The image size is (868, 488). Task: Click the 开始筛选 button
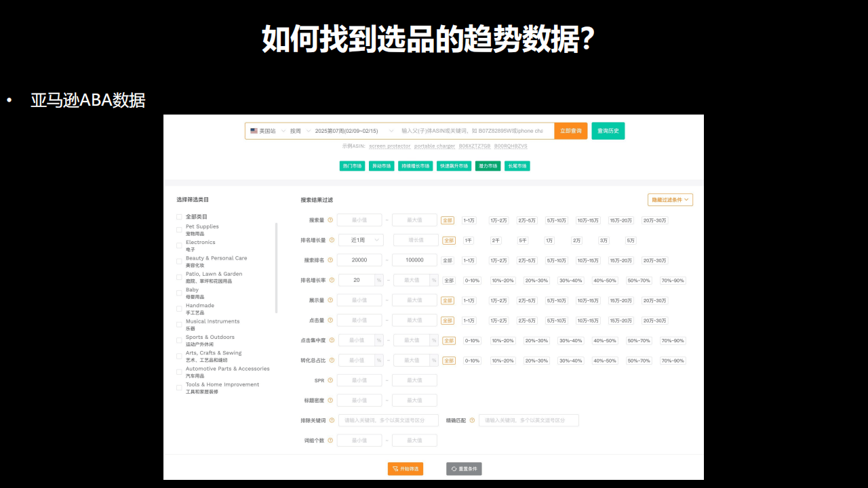406,469
